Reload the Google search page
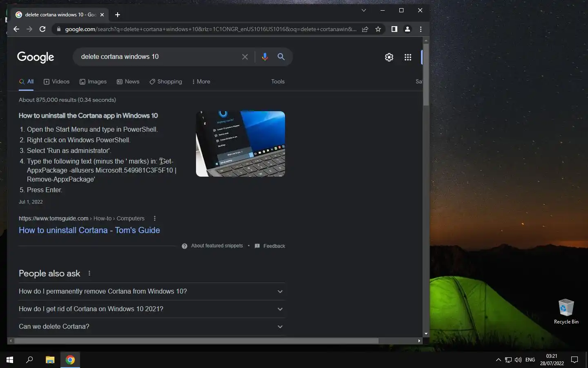The height and width of the screenshot is (368, 588). point(42,29)
